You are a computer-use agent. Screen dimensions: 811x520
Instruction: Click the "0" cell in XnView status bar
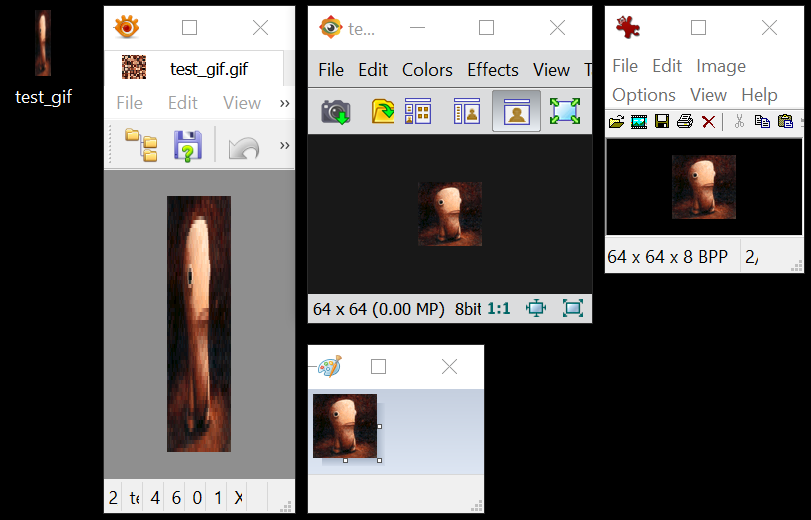pyautogui.click(x=197, y=498)
